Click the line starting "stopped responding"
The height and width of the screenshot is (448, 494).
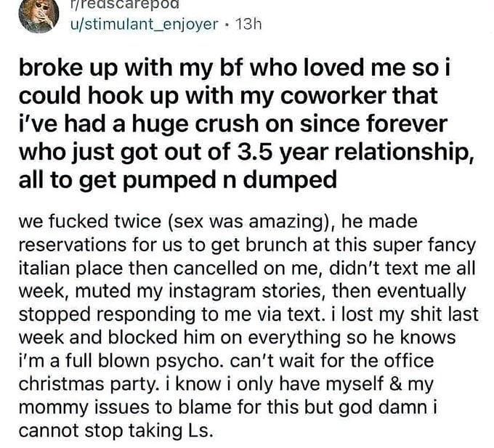pos(249,315)
